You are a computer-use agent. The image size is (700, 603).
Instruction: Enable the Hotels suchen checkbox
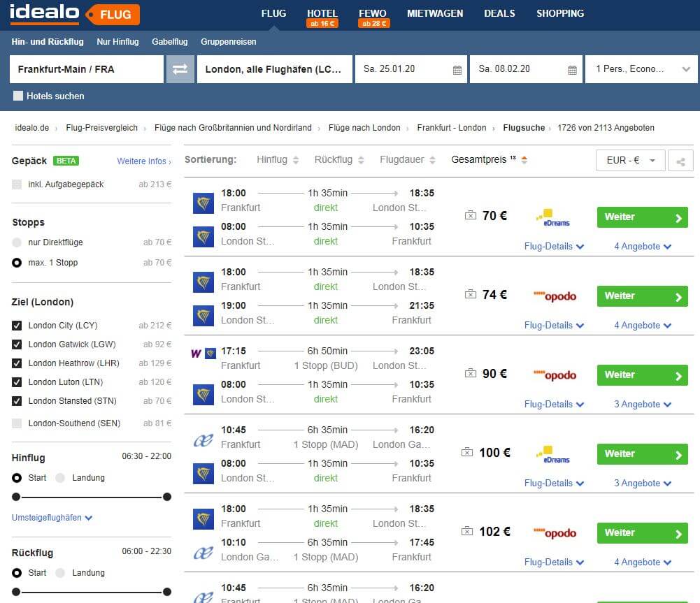[x=18, y=96]
